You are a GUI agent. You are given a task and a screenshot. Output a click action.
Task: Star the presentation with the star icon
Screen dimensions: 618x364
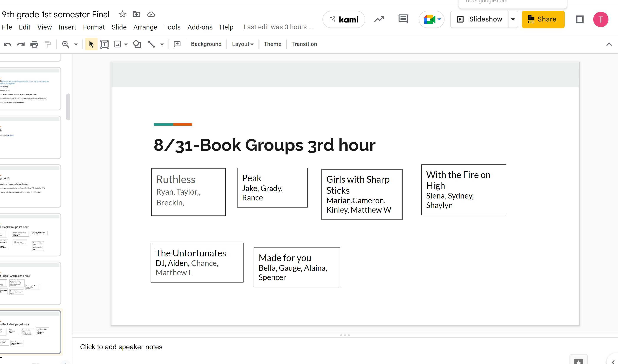point(122,14)
